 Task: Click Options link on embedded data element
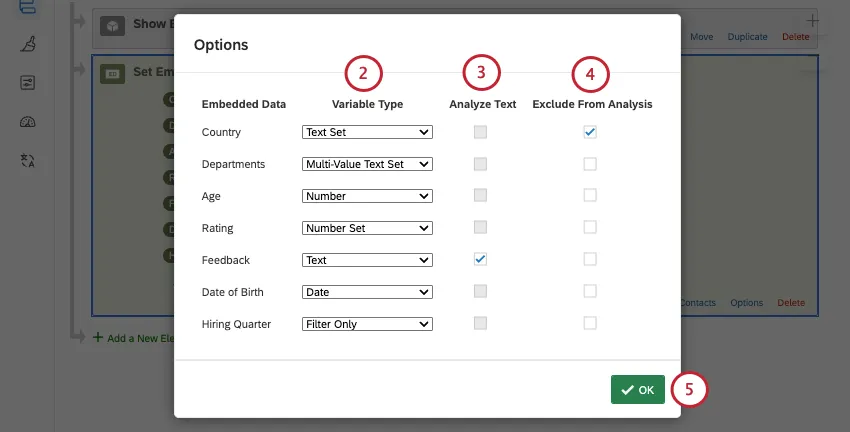pos(746,302)
